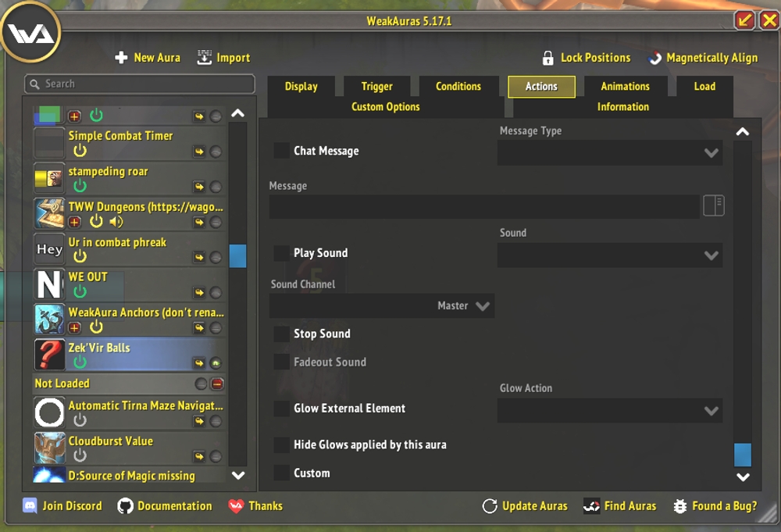Open the Animations tab

pos(625,86)
